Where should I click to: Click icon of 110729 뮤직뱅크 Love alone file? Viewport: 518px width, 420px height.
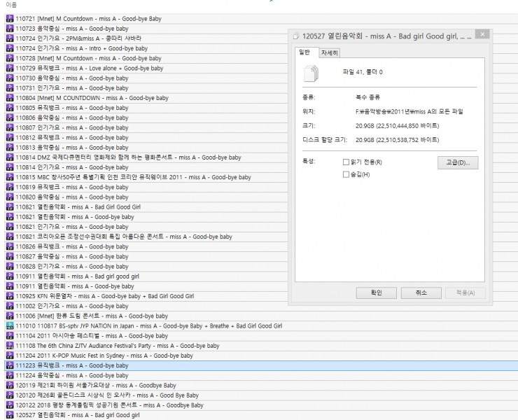click(10, 68)
